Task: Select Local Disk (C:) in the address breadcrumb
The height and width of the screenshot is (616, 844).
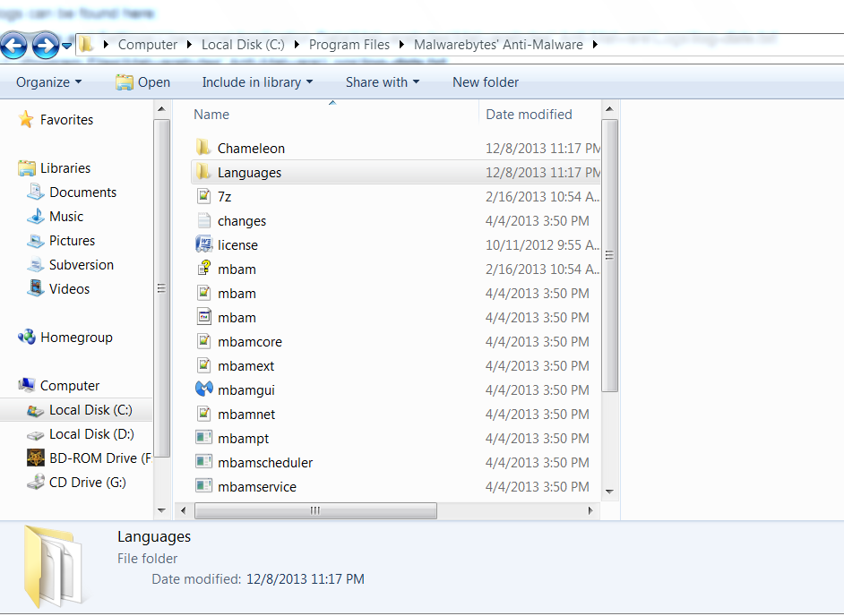Action: (x=243, y=45)
